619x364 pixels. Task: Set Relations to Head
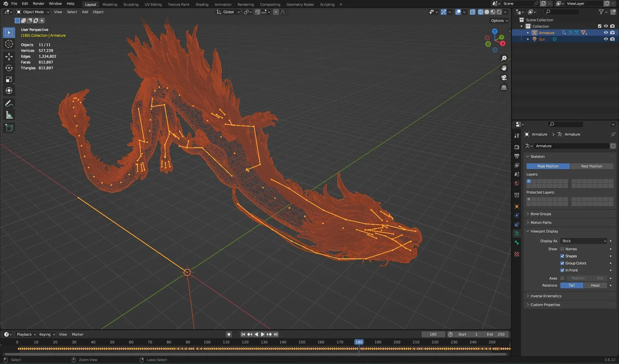click(594, 285)
